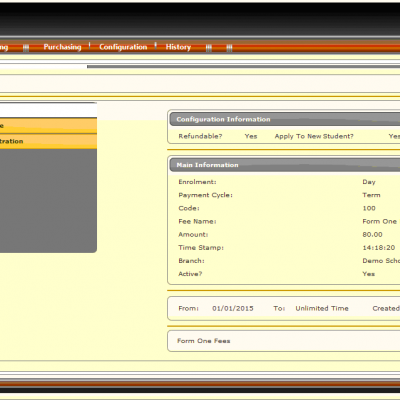Screen dimensions: 400x400
Task: Select the Form One Fees description
Action: click(204, 341)
